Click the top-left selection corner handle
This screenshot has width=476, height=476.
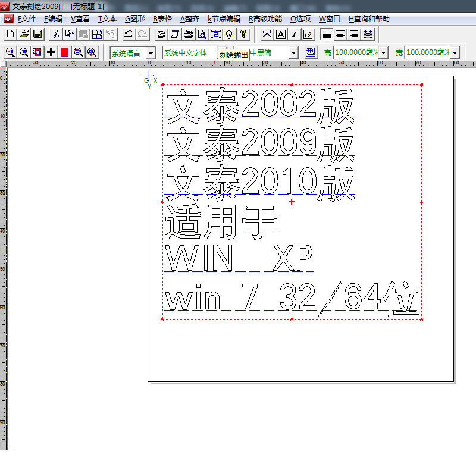[162, 85]
